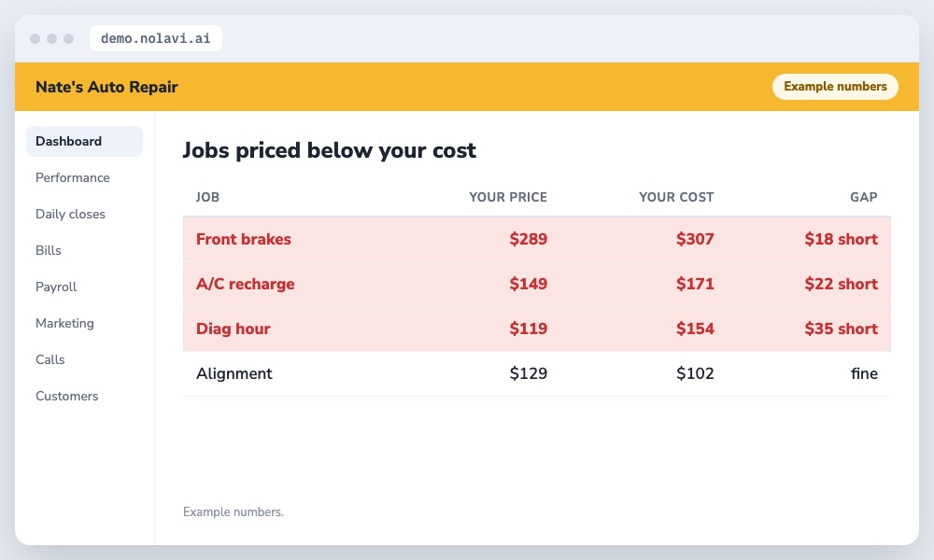Screen dimensions: 934x560
Task: Click the $149 A/C recharge price
Action: [529, 284]
